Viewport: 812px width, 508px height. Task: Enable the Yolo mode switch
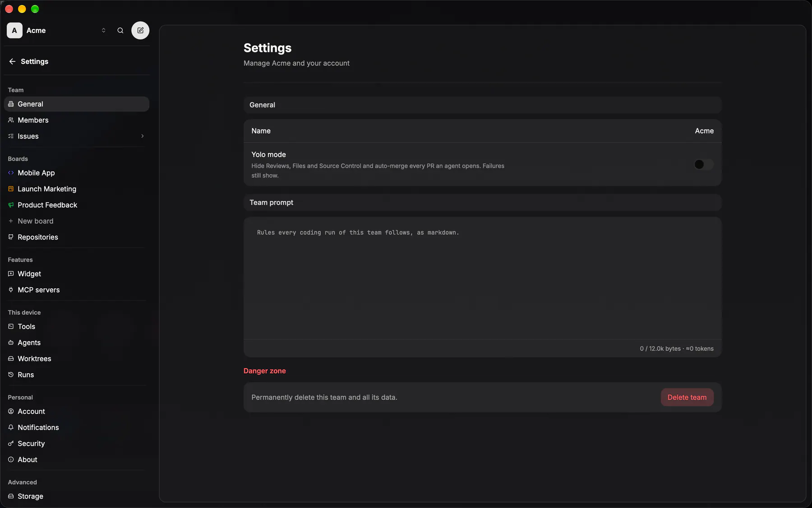tap(704, 165)
